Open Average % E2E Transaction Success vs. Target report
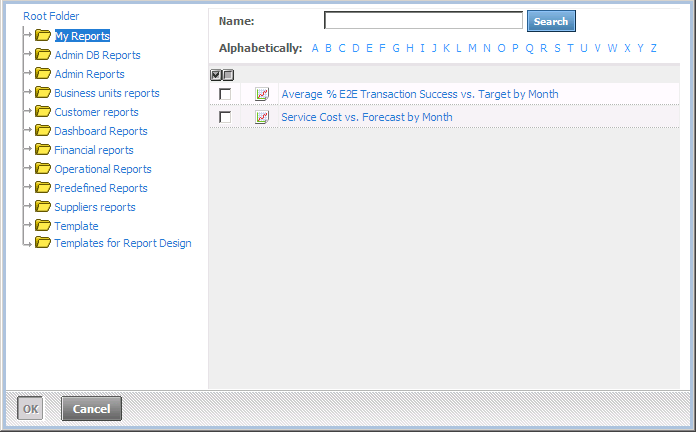696x432 pixels. [420, 94]
